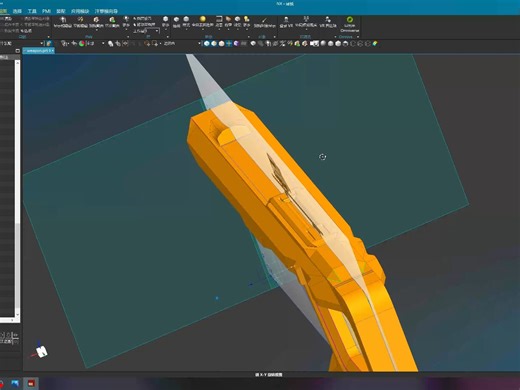The image size is (520, 390).
Task: Click the light bulb icon in the ribbon
Action: pos(246,19)
